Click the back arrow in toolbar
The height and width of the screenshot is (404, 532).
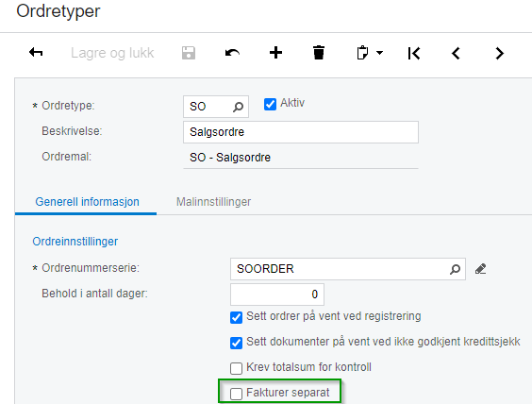coord(36,53)
